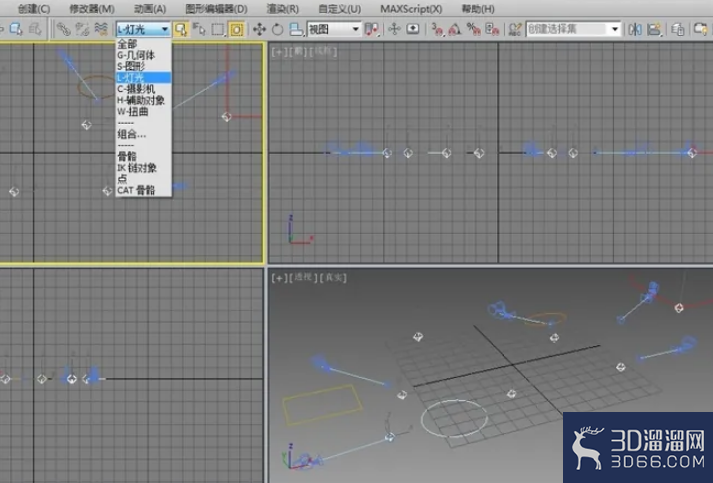Toggle Angle Snap
Image resolution: width=713 pixels, height=483 pixels.
tap(455, 30)
